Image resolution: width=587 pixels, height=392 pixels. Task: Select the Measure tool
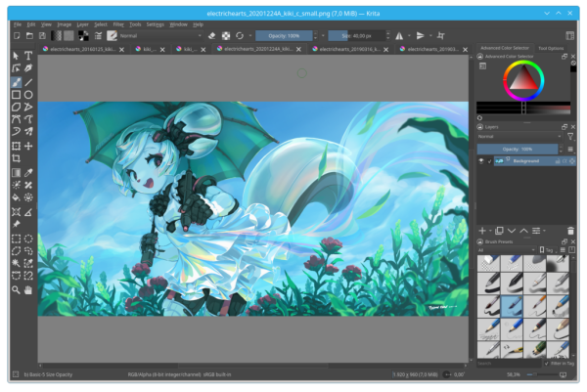(28, 212)
